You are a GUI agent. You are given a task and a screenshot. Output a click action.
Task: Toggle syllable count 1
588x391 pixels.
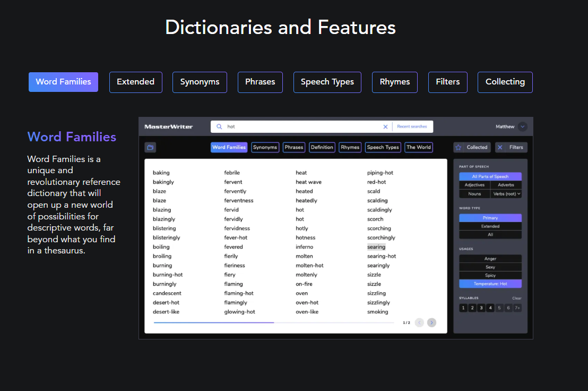pos(463,308)
